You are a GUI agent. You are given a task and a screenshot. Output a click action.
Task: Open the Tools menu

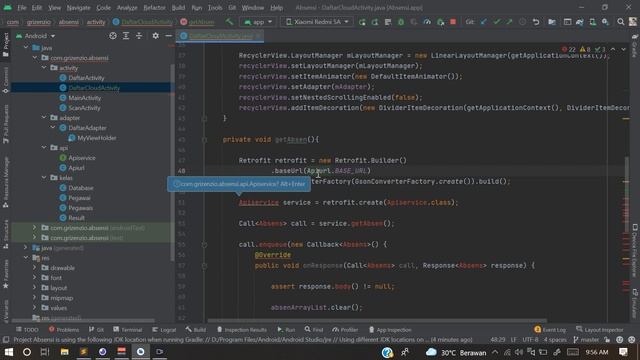pyautogui.click(x=215, y=8)
